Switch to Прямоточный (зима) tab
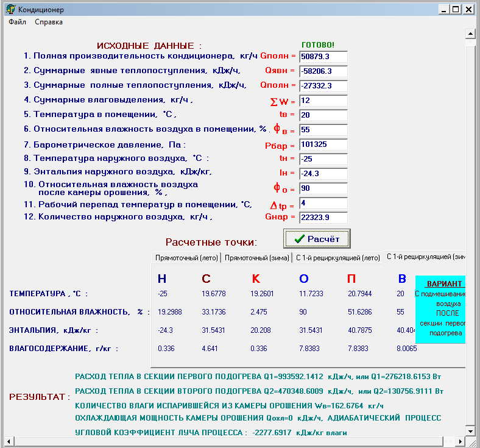The height and width of the screenshot is (448, 480). [x=257, y=258]
